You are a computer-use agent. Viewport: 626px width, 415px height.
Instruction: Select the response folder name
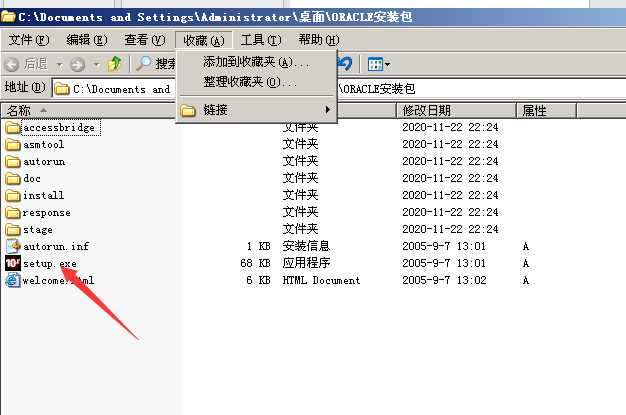point(47,212)
